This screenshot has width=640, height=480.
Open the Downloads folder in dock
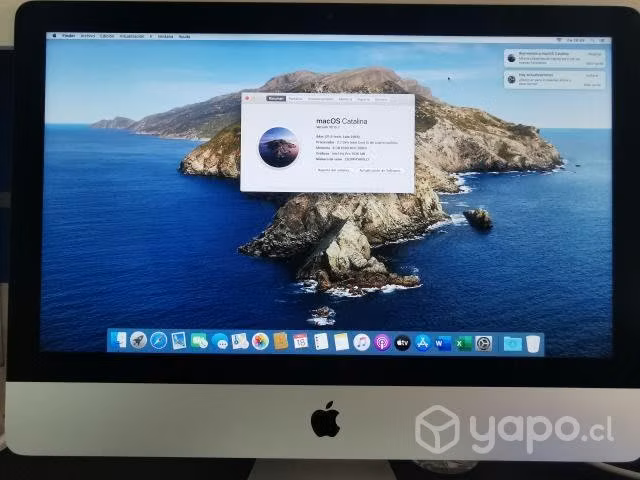click(513, 344)
